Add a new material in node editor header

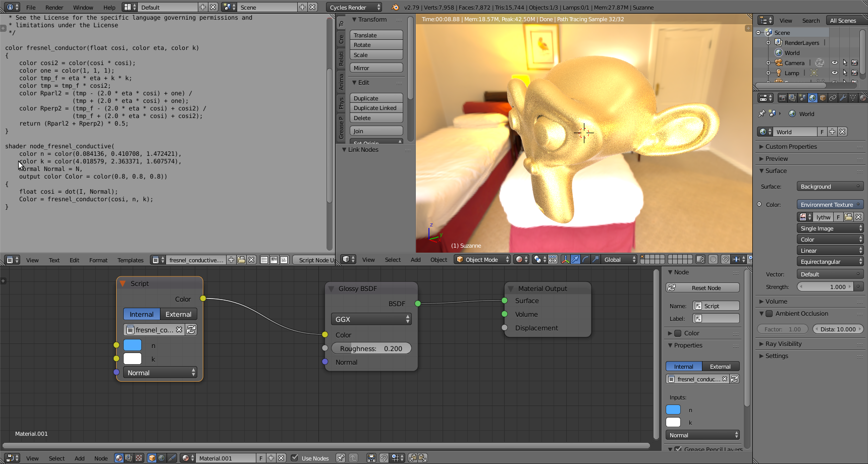tap(271, 458)
